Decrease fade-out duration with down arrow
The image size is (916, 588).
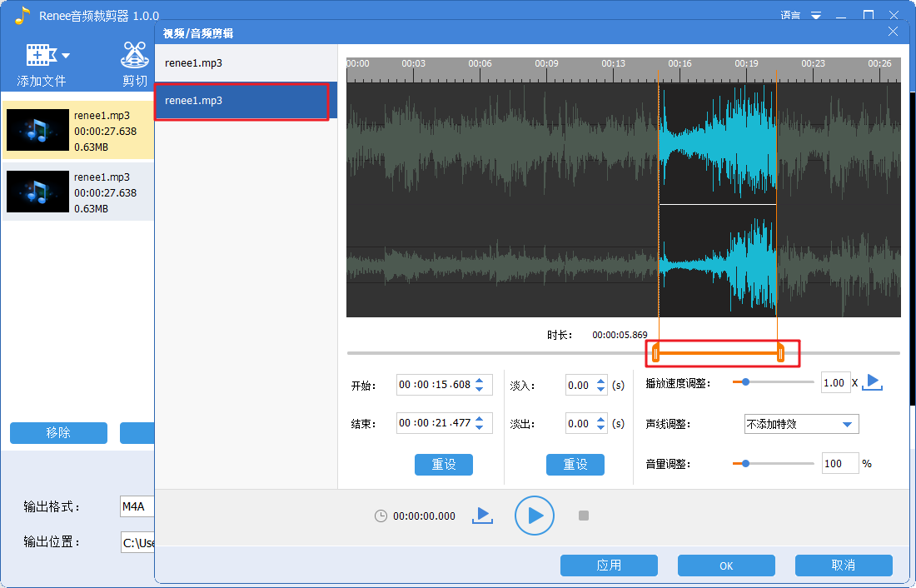[x=601, y=428]
